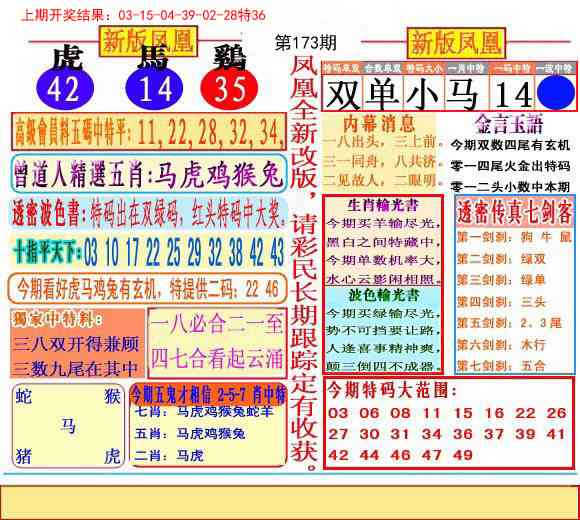
Task: Click the 七肖 马虎鸡猴兔蛇羊 row
Action: click(x=203, y=411)
